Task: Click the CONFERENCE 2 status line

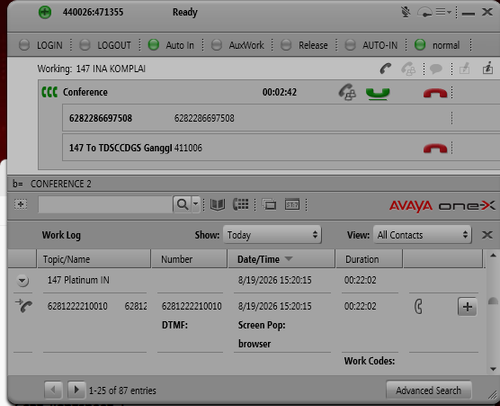Action: [61, 184]
